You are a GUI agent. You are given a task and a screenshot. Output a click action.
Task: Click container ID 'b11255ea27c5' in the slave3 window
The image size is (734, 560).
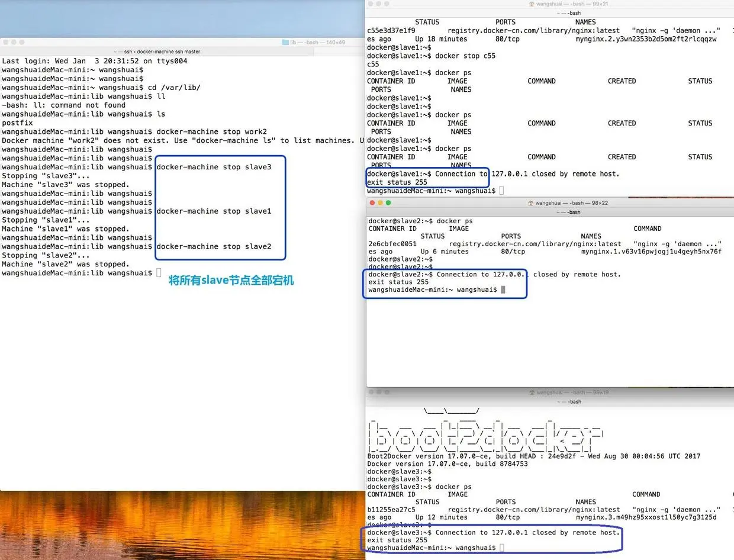click(x=391, y=510)
